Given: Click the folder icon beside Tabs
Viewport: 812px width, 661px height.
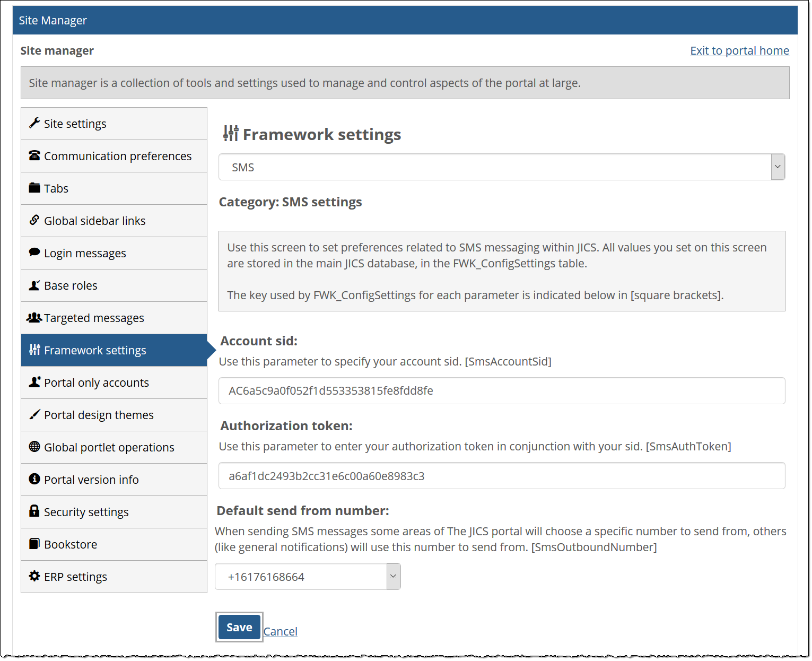Looking at the screenshot, I should [34, 188].
